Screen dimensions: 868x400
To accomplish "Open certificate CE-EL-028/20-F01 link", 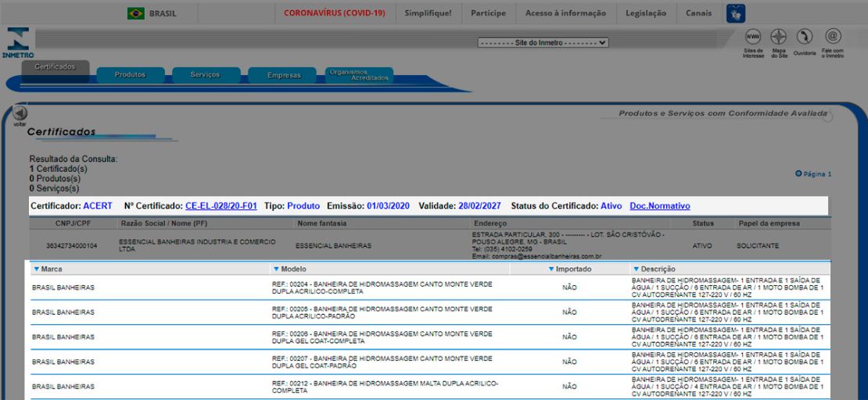I will click(221, 205).
